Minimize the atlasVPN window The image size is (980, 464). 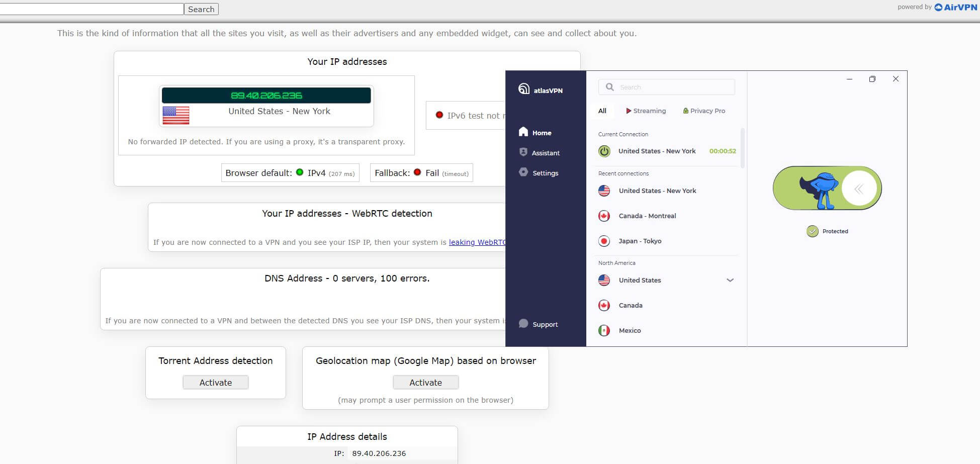click(x=849, y=79)
